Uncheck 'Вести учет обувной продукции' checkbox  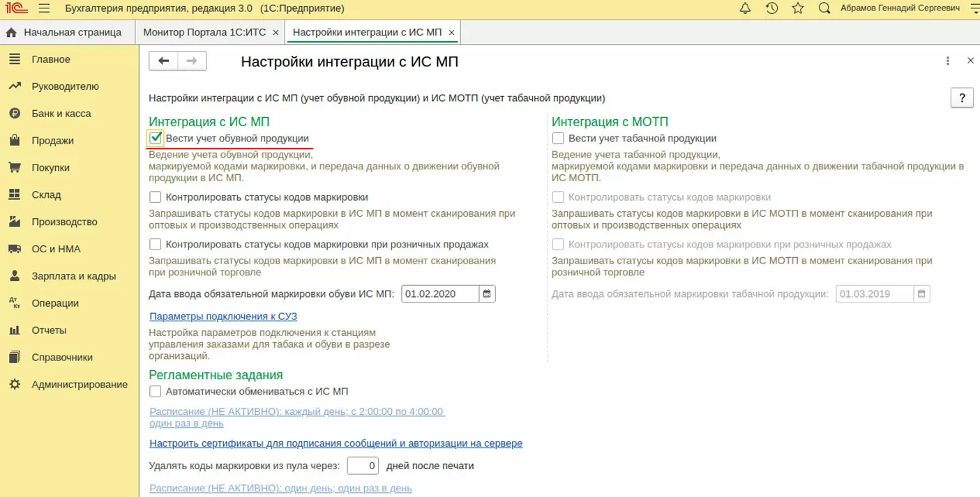(x=156, y=138)
